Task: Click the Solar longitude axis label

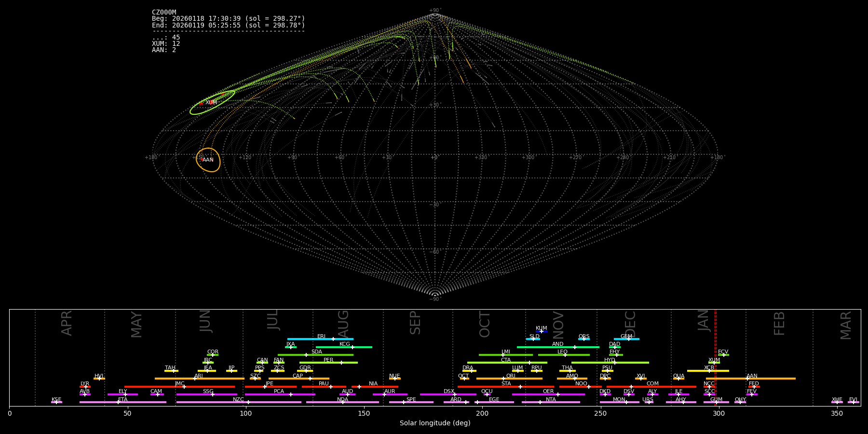Action: (435, 423)
